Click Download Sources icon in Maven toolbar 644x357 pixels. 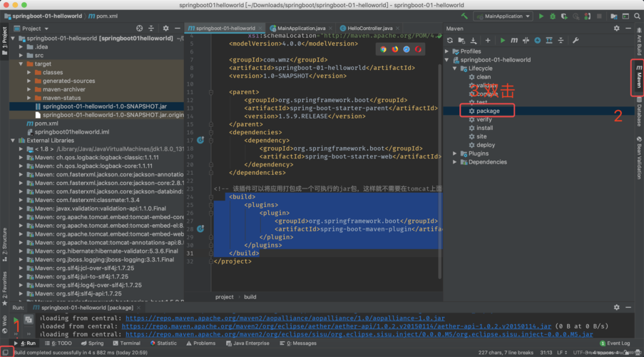(473, 40)
